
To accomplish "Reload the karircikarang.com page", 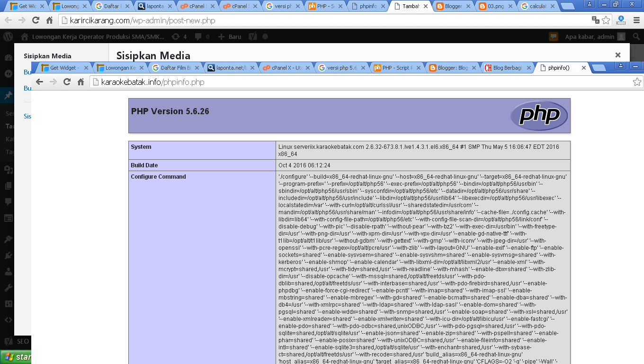I will 36,20.
